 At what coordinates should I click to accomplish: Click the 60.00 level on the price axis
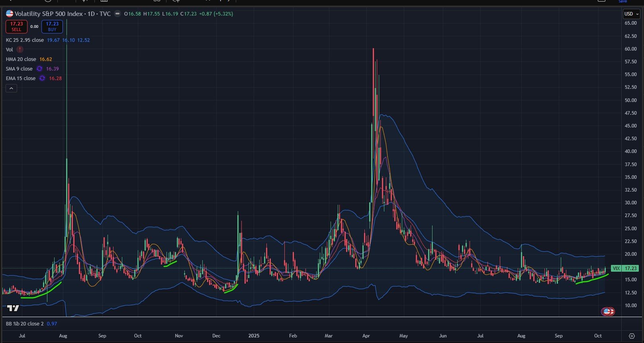[630, 49]
